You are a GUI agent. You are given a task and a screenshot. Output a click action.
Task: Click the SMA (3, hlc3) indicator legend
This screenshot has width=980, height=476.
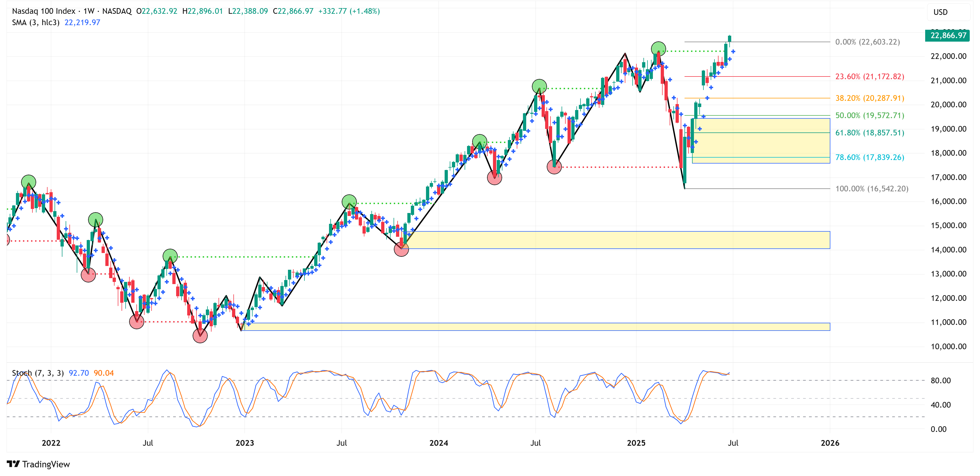pos(36,22)
